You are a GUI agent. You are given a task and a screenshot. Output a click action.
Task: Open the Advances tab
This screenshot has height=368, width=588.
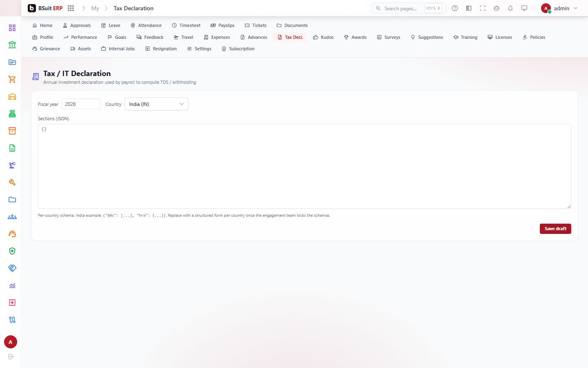[x=254, y=37]
